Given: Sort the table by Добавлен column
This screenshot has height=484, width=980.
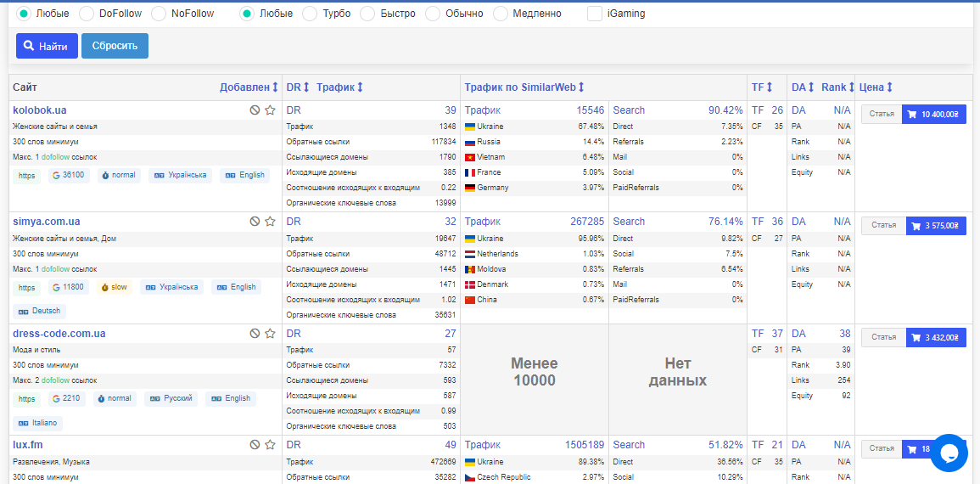Looking at the screenshot, I should (x=249, y=87).
